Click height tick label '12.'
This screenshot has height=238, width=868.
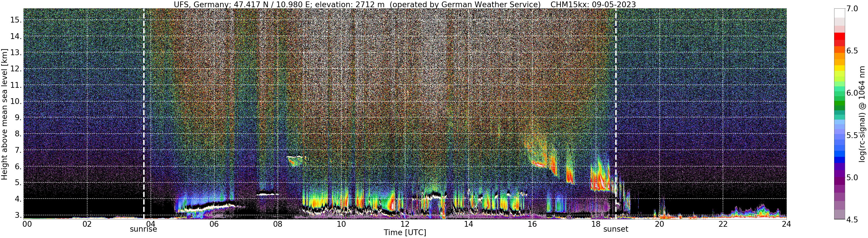pyautogui.click(x=16, y=69)
